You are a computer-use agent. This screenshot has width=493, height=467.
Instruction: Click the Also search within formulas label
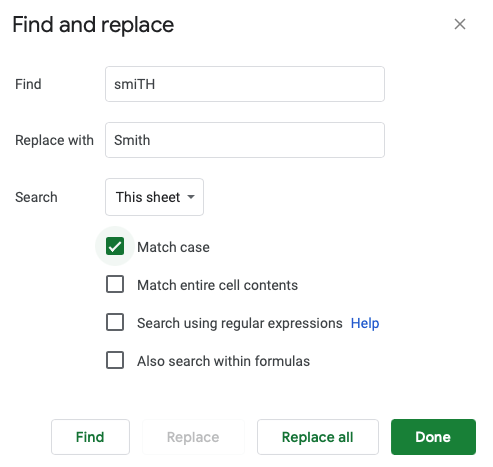[x=223, y=361]
